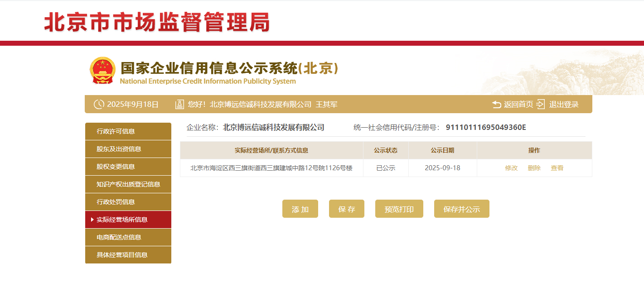Click the clock icon beside the date

pyautogui.click(x=99, y=105)
